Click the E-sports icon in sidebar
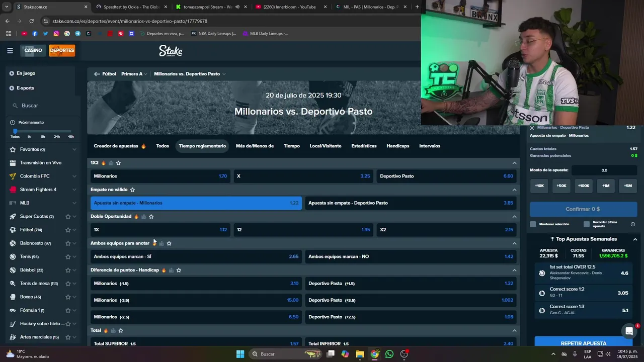The width and height of the screenshot is (644, 362). pyautogui.click(x=12, y=88)
